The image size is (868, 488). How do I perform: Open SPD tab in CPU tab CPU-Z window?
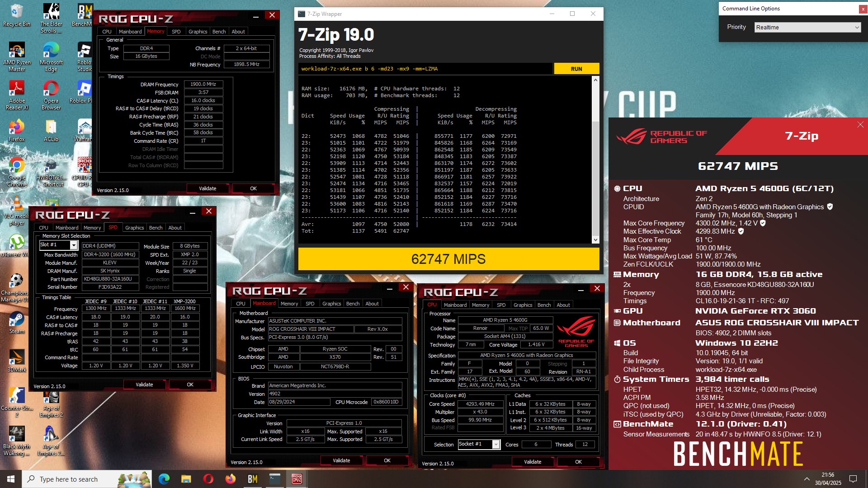[x=501, y=305]
